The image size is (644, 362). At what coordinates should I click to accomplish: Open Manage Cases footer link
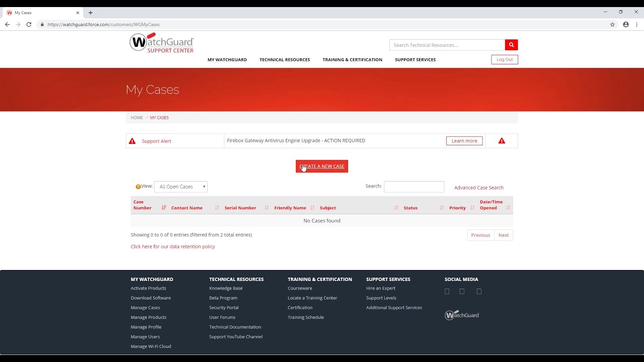(145, 308)
